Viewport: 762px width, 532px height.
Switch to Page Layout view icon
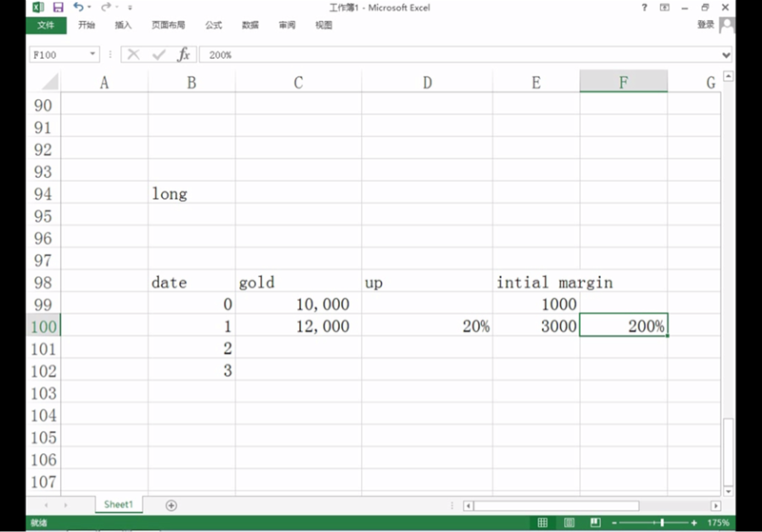[x=569, y=522]
